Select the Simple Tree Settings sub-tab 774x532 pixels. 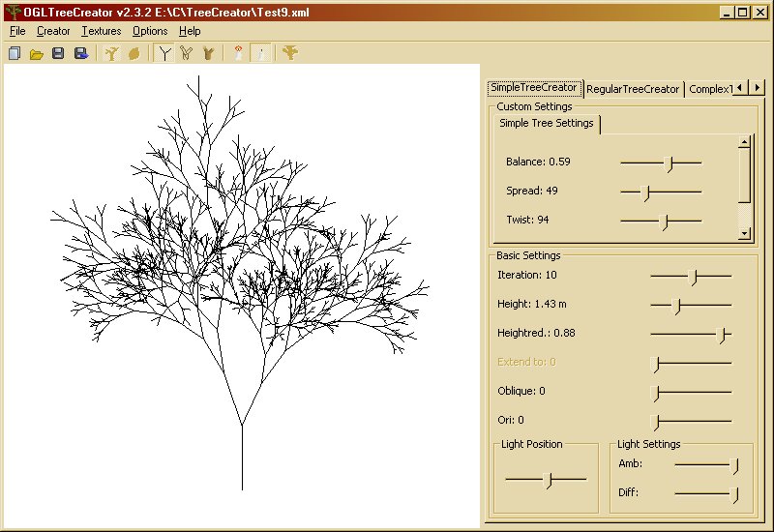pos(546,124)
